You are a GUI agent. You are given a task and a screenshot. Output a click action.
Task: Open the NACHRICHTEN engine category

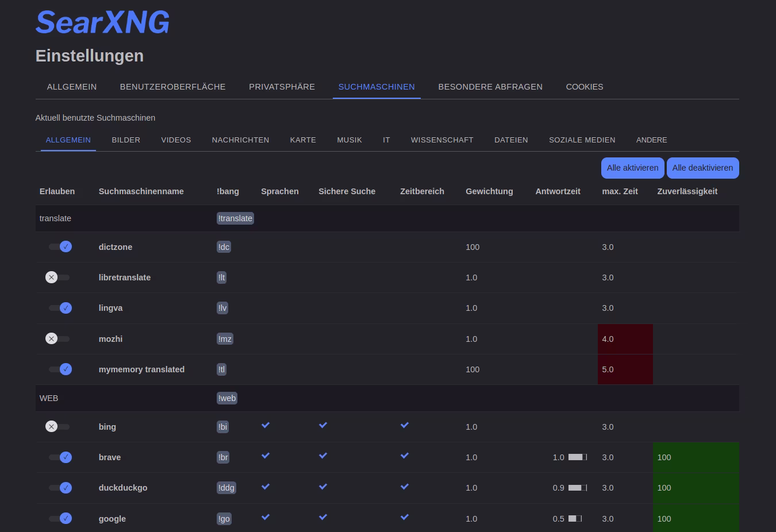click(x=240, y=140)
